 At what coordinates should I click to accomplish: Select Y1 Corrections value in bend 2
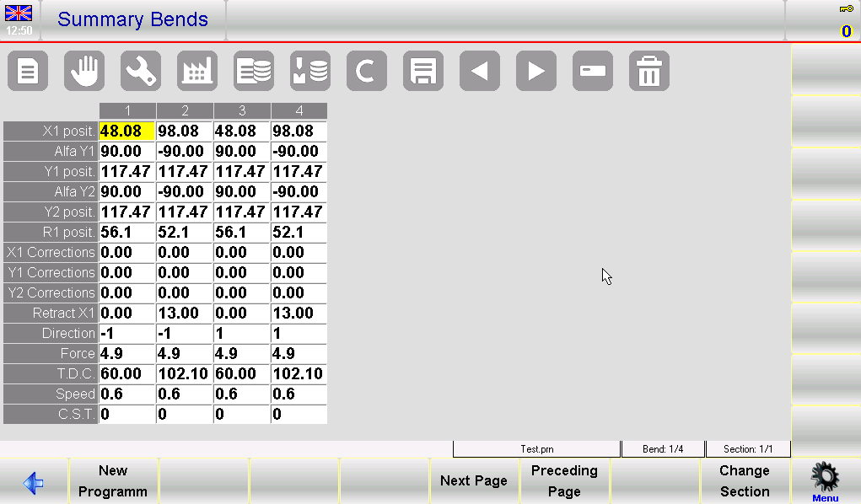point(185,273)
